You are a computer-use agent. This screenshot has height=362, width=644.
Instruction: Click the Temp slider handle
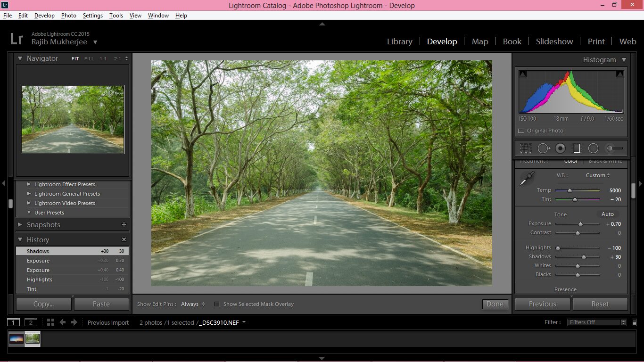pos(570,190)
